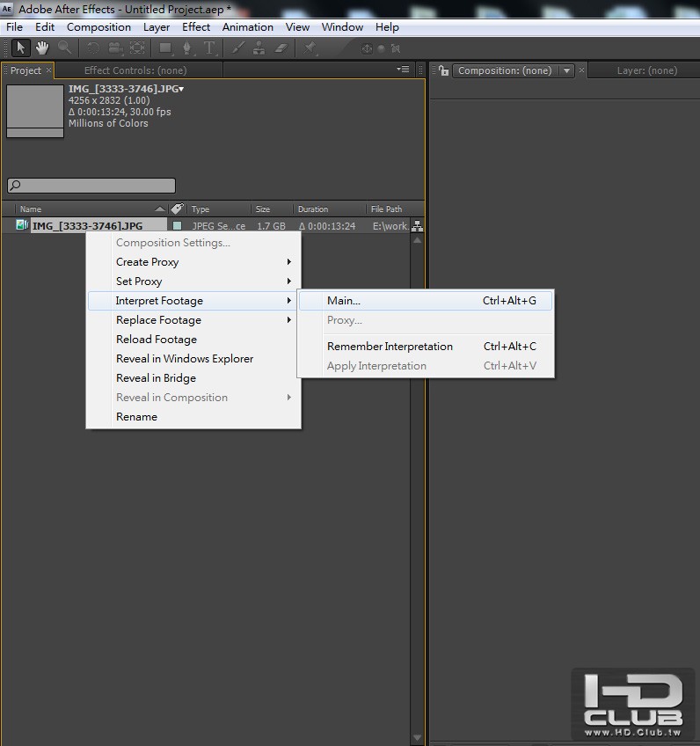Viewport: 700px width, 746px height.
Task: Sort by the File Path column header
Action: tap(388, 208)
